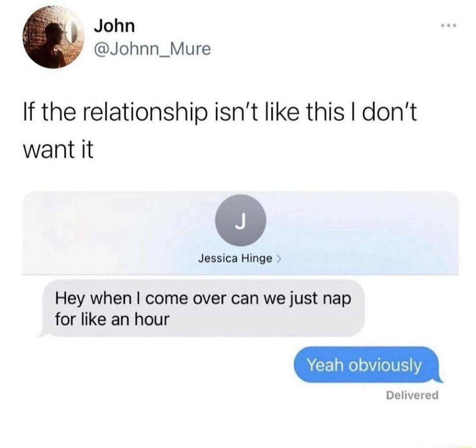Click the tail of the blue message bubble
The image size is (476, 448).
(439, 379)
